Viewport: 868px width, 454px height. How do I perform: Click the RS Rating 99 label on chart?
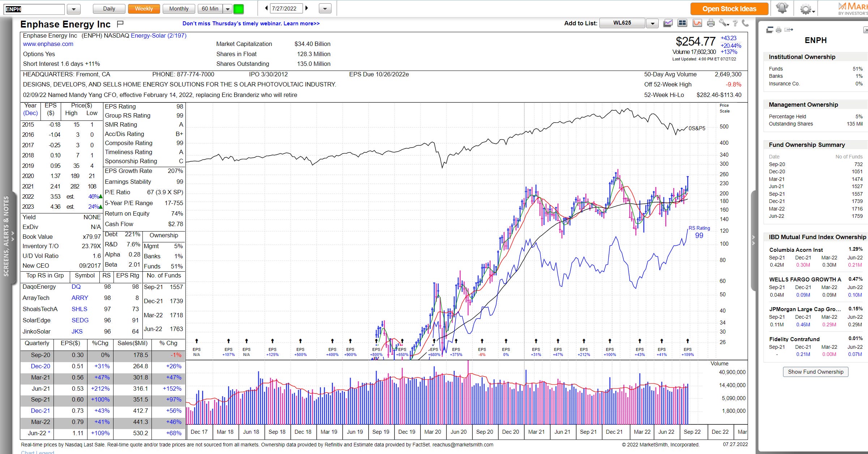coord(699,232)
